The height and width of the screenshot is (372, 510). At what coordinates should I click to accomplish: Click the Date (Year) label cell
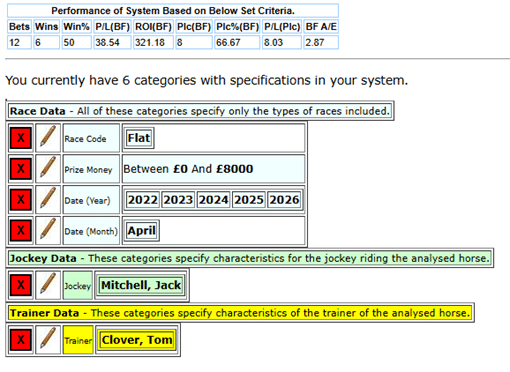tap(91, 200)
